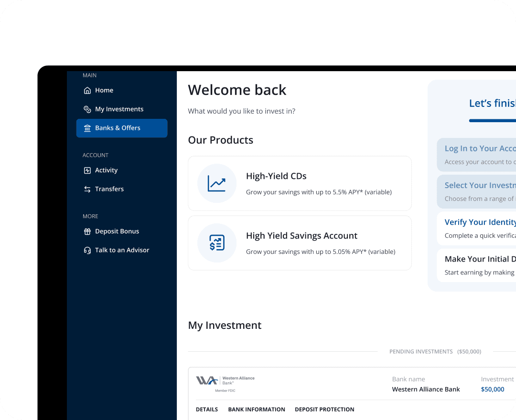
Task: Click the Banks & Offers building icon
Action: pos(87,128)
